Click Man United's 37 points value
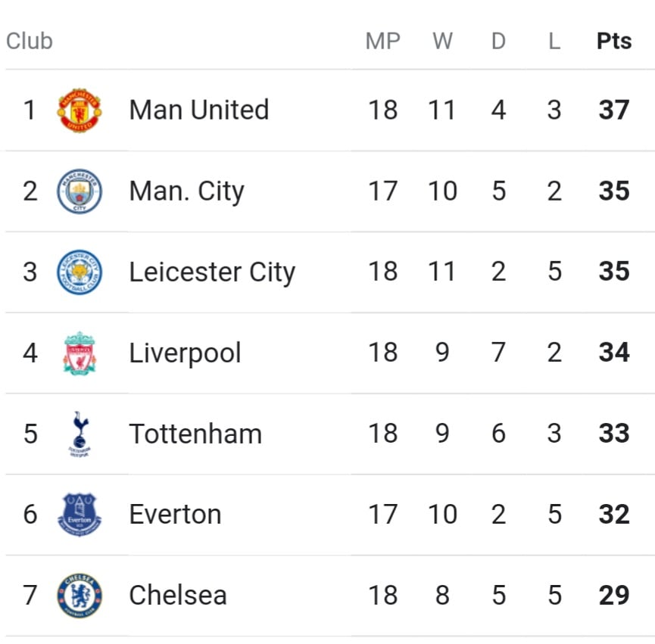This screenshot has width=655, height=644. (x=614, y=110)
